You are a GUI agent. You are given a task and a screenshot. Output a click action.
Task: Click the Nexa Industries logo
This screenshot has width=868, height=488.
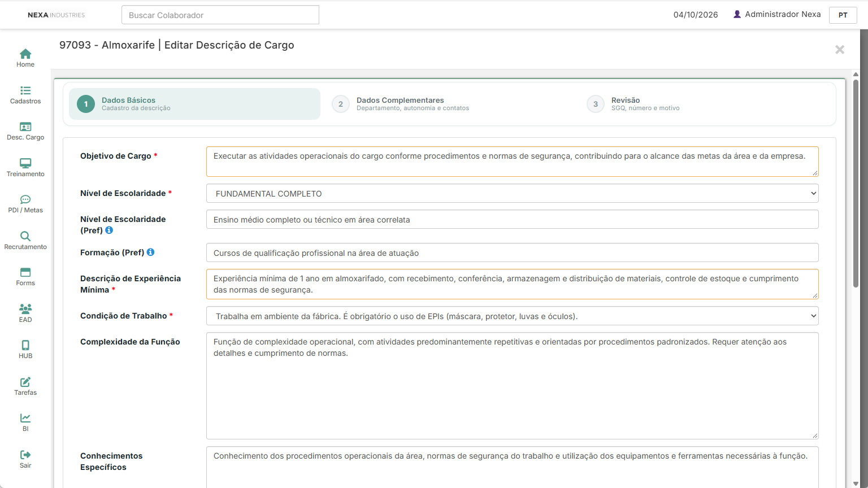pos(56,15)
